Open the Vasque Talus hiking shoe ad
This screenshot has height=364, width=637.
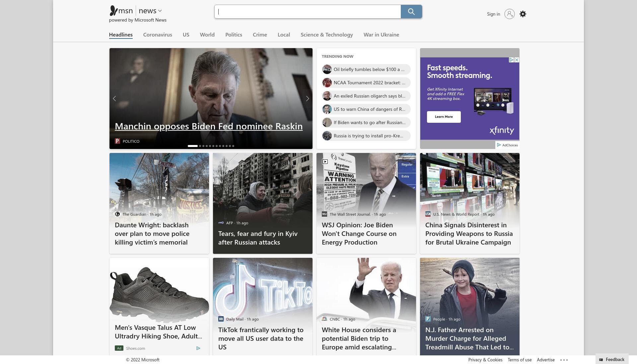158,332
